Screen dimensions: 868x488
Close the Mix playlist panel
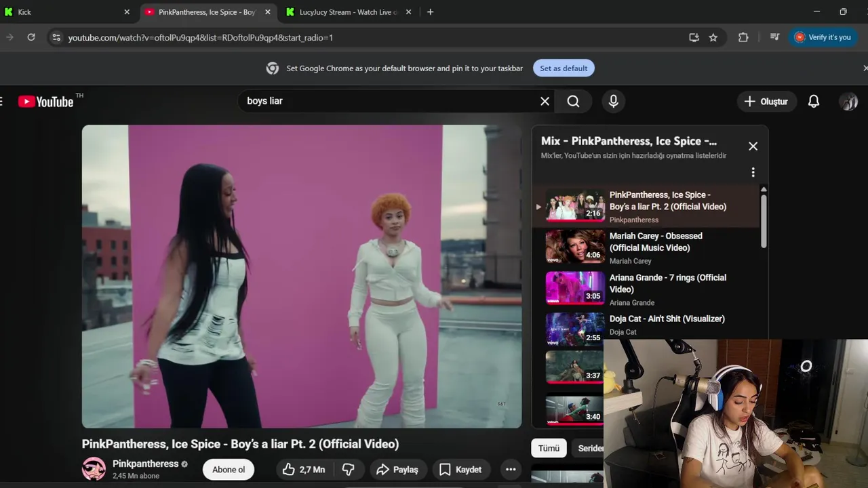coord(753,146)
